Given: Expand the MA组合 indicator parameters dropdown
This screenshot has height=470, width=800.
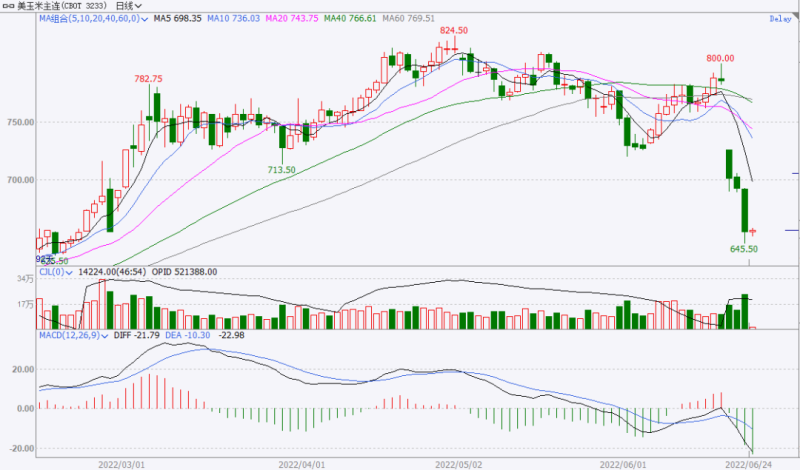Looking at the screenshot, I should pos(146,19).
